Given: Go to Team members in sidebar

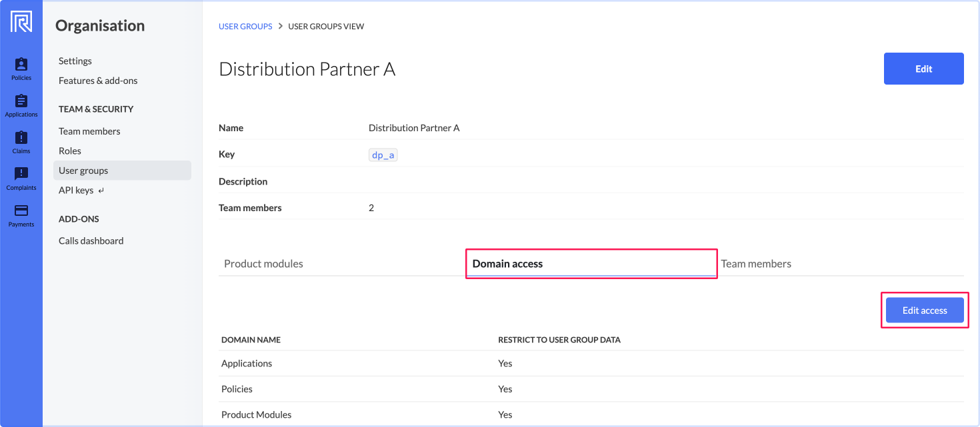Looking at the screenshot, I should coord(89,131).
